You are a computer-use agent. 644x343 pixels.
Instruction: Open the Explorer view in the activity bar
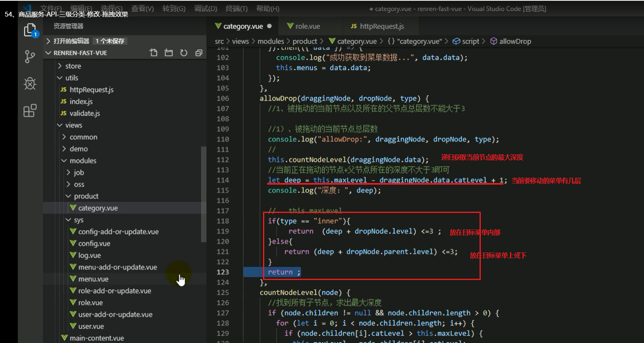[x=30, y=30]
